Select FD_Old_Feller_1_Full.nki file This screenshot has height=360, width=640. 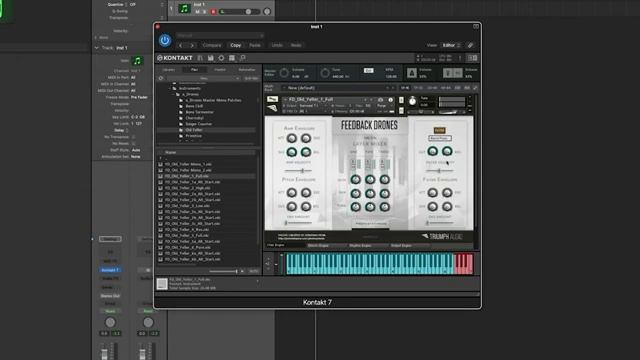click(187, 176)
